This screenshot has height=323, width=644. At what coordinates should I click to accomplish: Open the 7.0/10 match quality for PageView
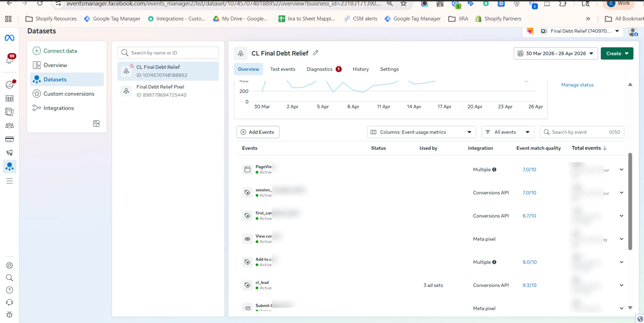tap(529, 170)
